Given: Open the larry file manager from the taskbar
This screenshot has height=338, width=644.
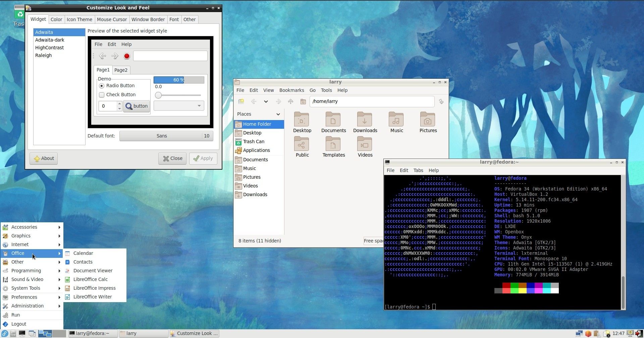Looking at the screenshot, I should [x=144, y=333].
